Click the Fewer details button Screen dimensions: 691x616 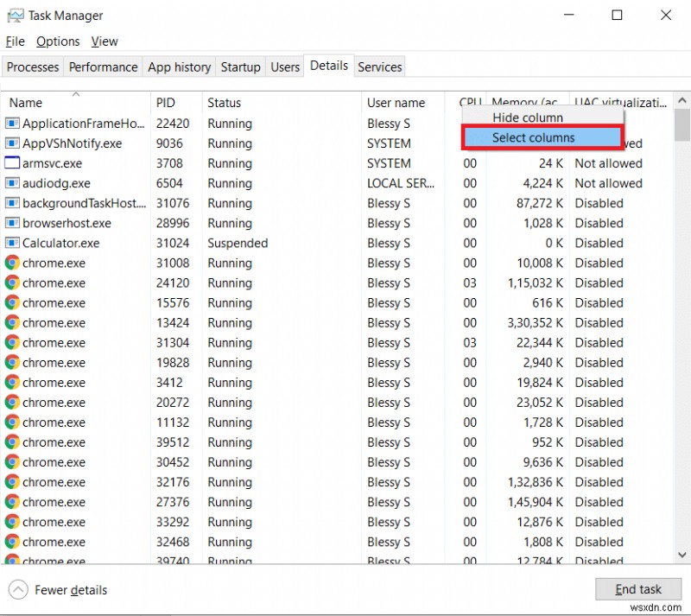[58, 589]
